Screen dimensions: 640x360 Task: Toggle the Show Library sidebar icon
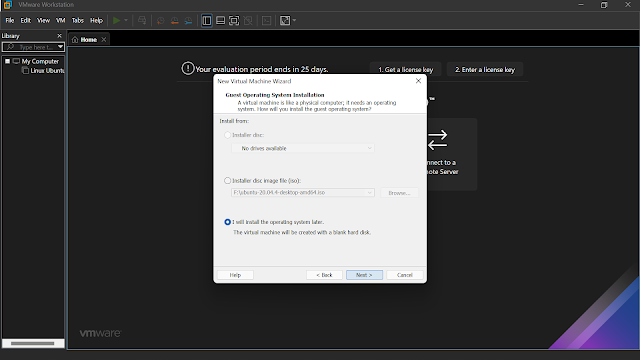pos(207,20)
